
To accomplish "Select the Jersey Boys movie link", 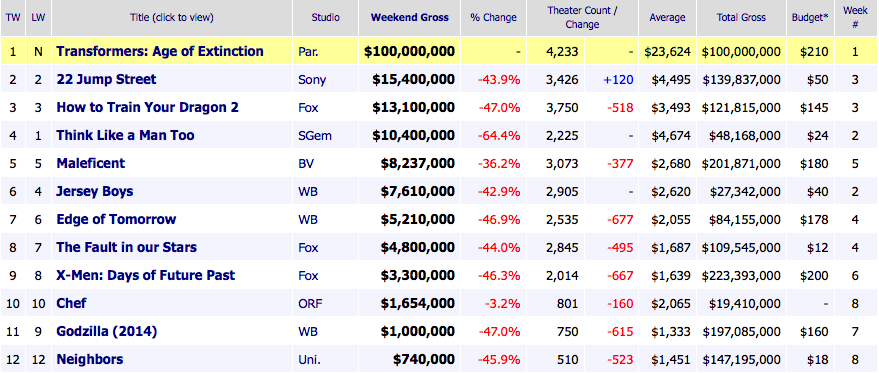I will click(95, 191).
